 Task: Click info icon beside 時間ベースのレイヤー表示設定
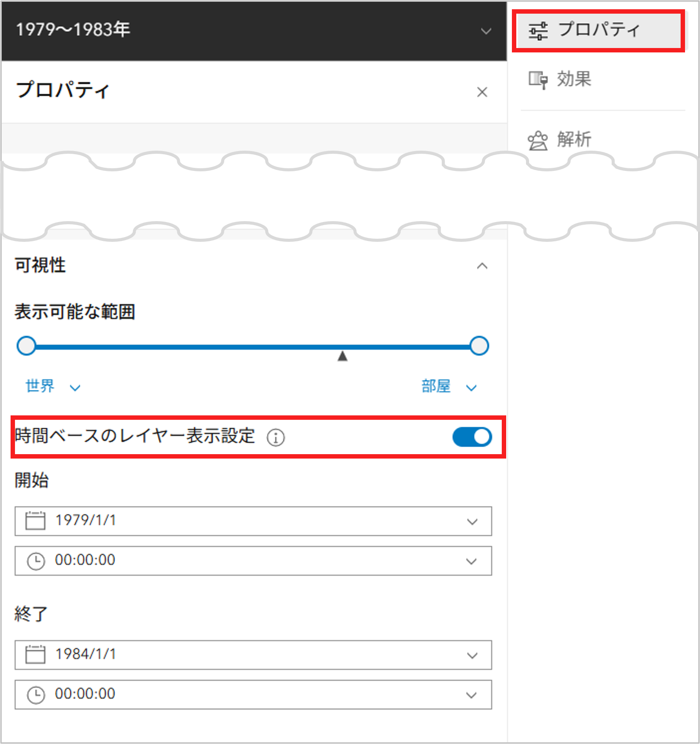pos(276,437)
